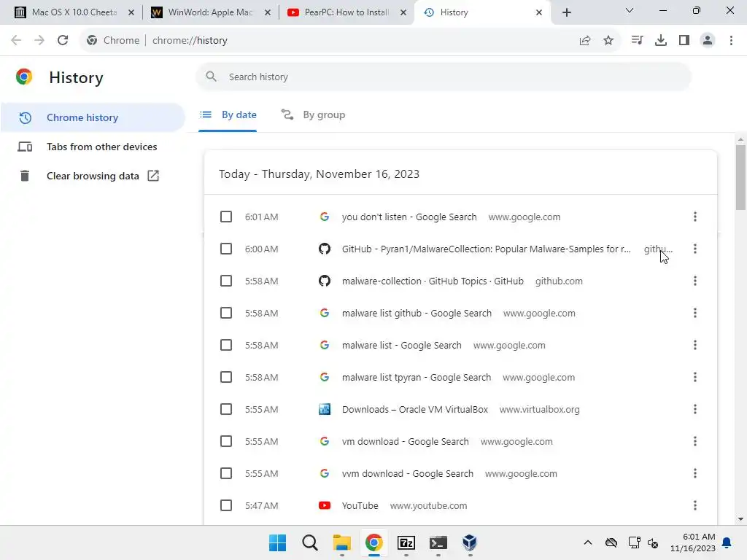Open the terminal app in taskbar
The image size is (747, 560).
[438, 542]
